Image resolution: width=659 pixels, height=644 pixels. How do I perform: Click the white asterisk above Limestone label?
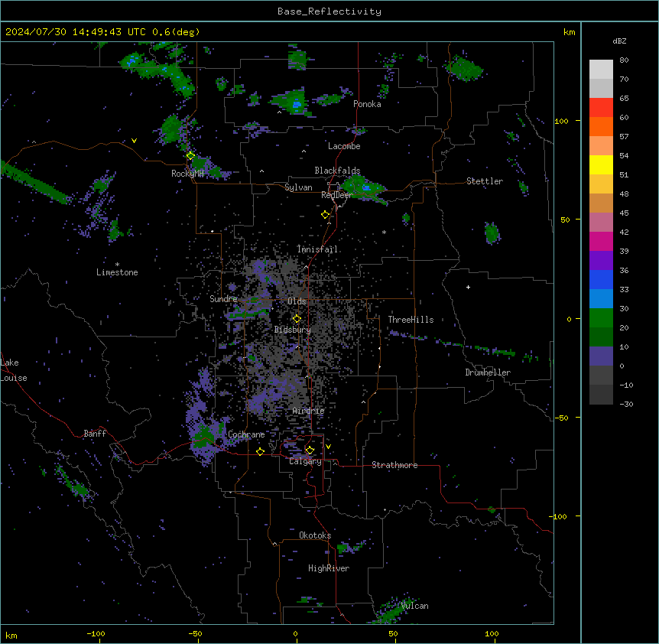[x=117, y=265]
